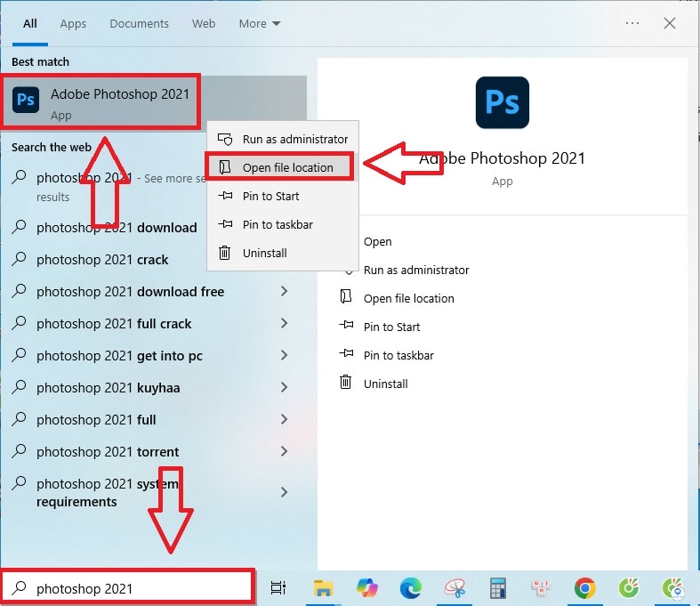The width and height of the screenshot is (700, 606).
Task: Switch to the Web tab
Action: tap(204, 24)
